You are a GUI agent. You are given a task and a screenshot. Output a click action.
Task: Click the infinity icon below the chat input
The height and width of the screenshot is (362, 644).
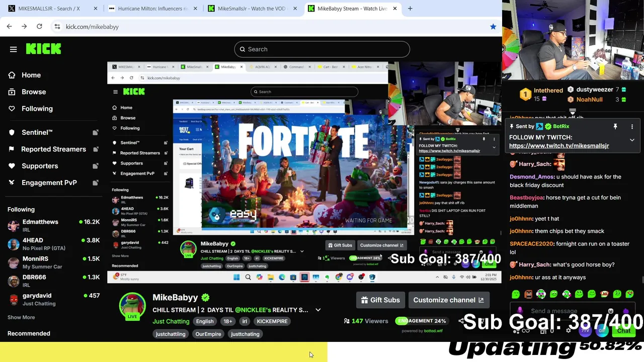[526, 331]
